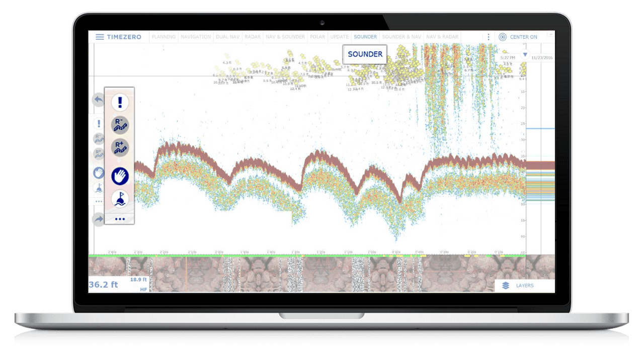The height and width of the screenshot is (347, 644).
Task: Toggle the Center On button
Action: coord(518,37)
